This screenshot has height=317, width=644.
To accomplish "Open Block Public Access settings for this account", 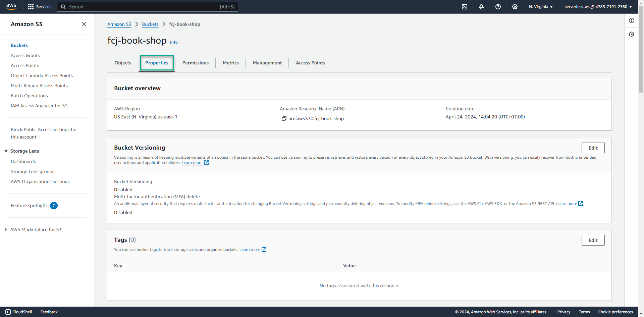I will [x=44, y=133].
